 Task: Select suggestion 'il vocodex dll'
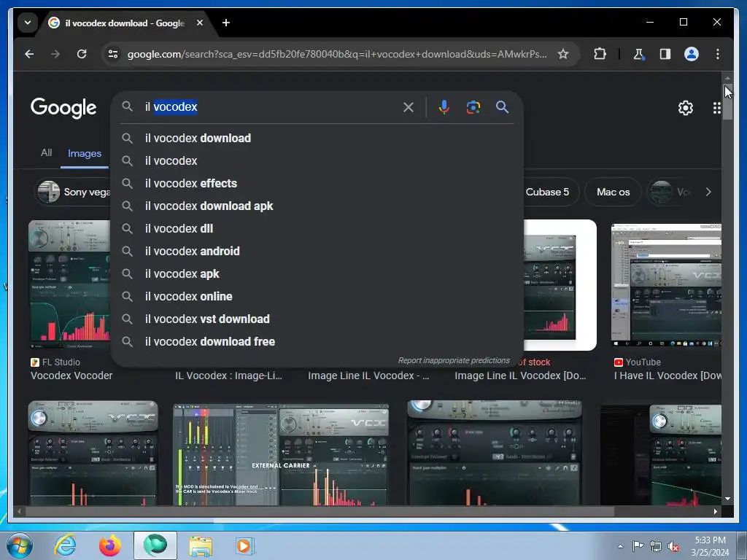coord(317,228)
